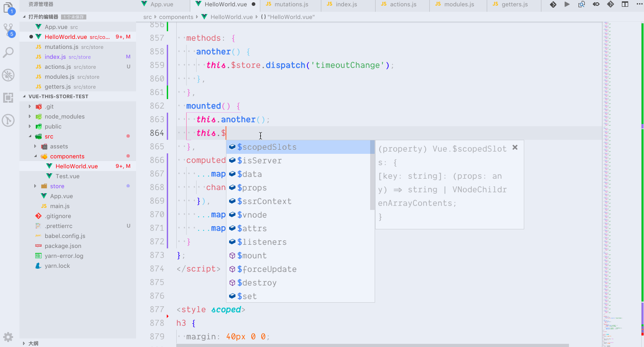Click the babel icon beside babel.config.js
This screenshot has width=644, height=347.
tap(38, 236)
